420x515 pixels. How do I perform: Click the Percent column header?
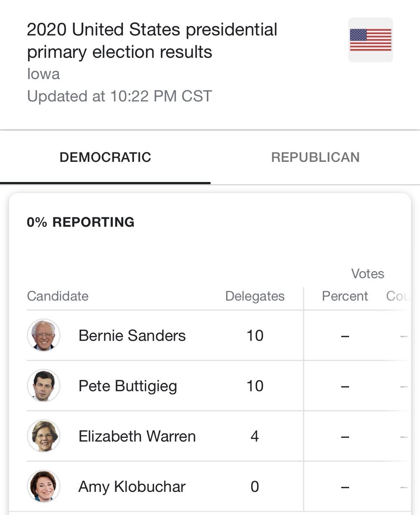tap(345, 296)
